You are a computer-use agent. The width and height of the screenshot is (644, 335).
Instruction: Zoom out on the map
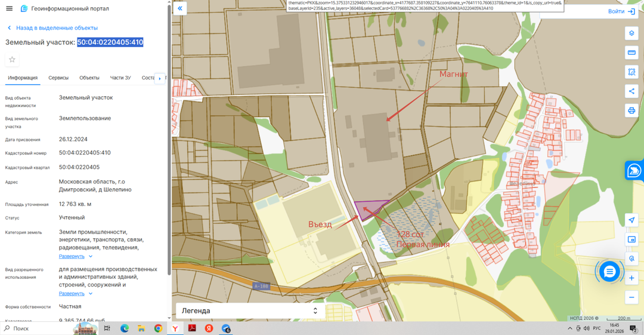point(631,297)
